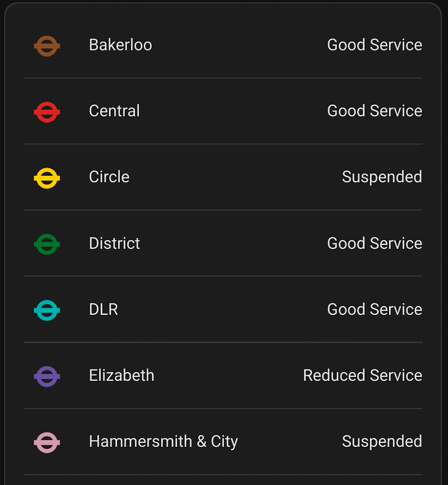The width and height of the screenshot is (448, 485).
Task: View Elizabeth line Reduced Service status
Action: pyautogui.click(x=363, y=375)
